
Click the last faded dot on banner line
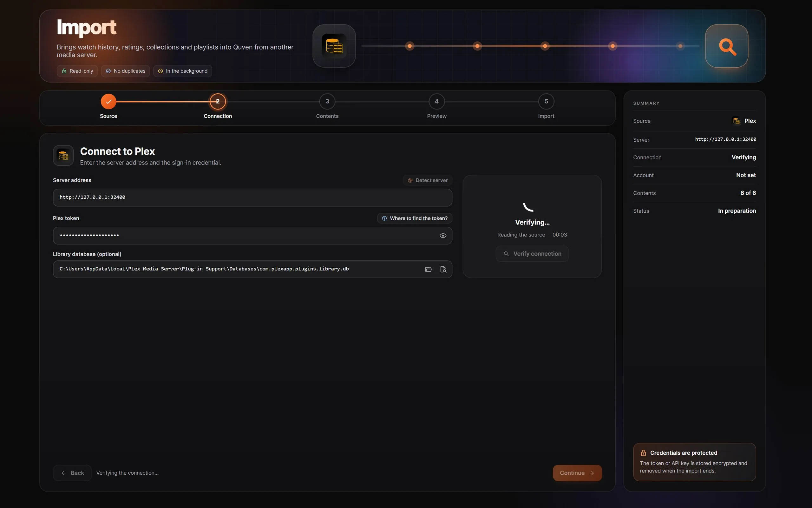[680, 46]
